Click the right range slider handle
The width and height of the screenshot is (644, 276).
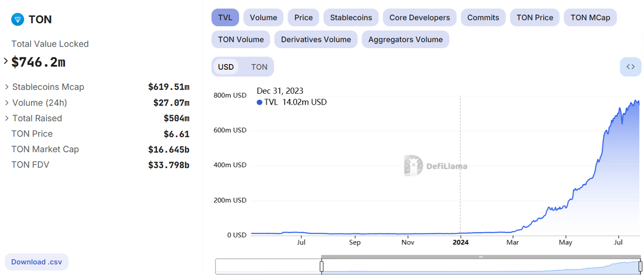[x=641, y=267]
